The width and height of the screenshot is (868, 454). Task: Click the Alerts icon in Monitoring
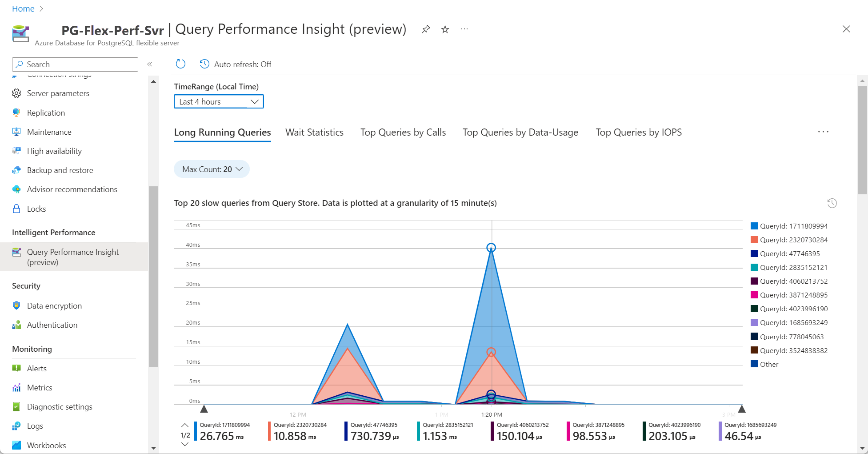tap(16, 369)
